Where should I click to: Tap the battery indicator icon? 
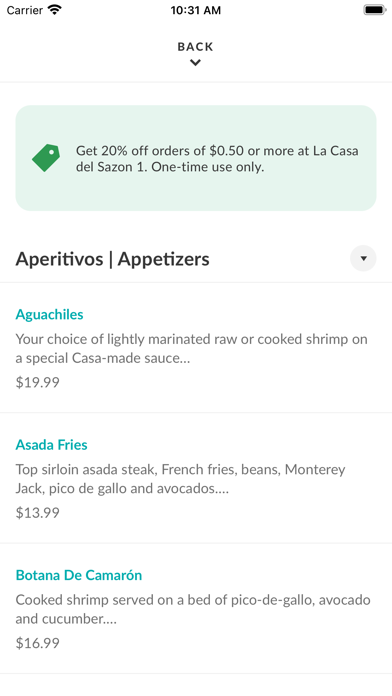click(375, 10)
